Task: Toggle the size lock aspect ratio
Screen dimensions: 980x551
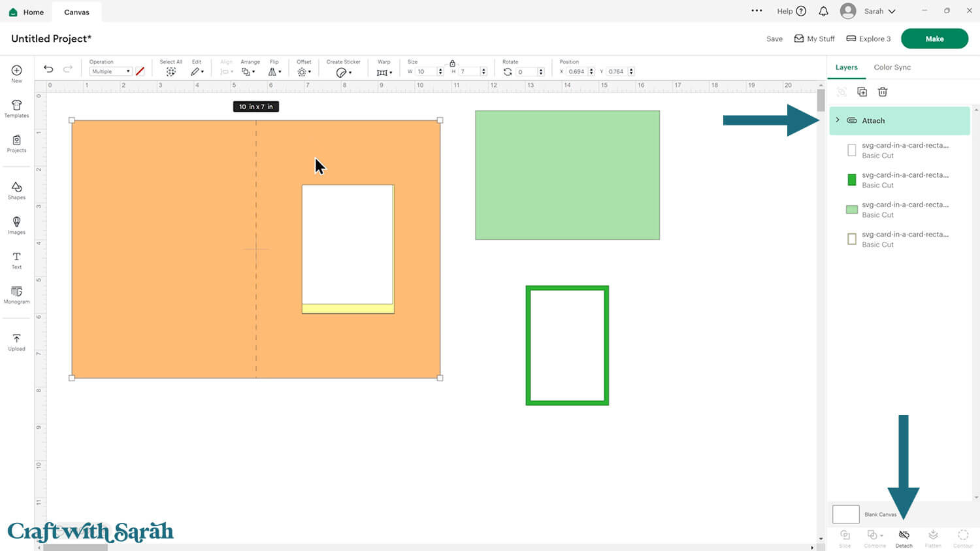Action: (452, 63)
